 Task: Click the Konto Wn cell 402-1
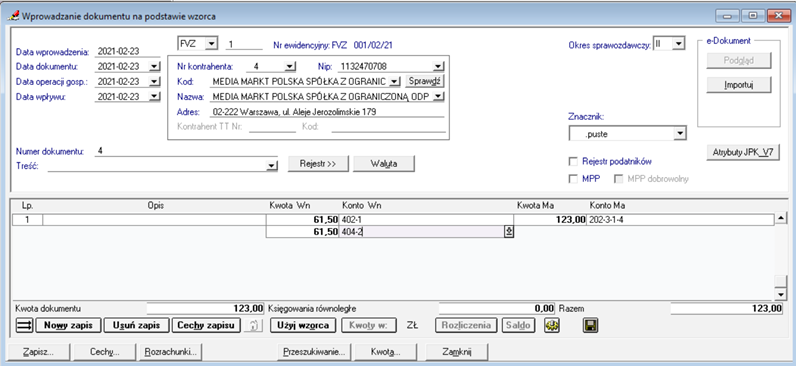click(426, 220)
